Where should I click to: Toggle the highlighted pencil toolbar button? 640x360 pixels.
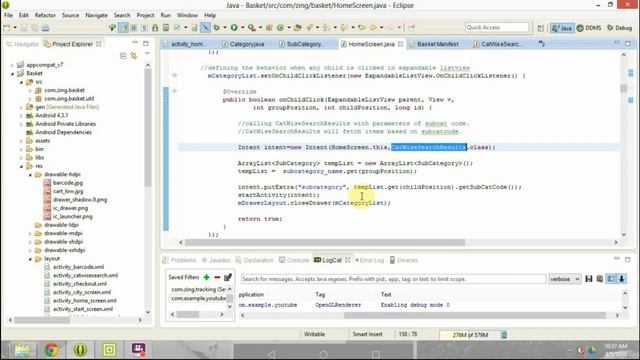pyautogui.click(x=205, y=28)
